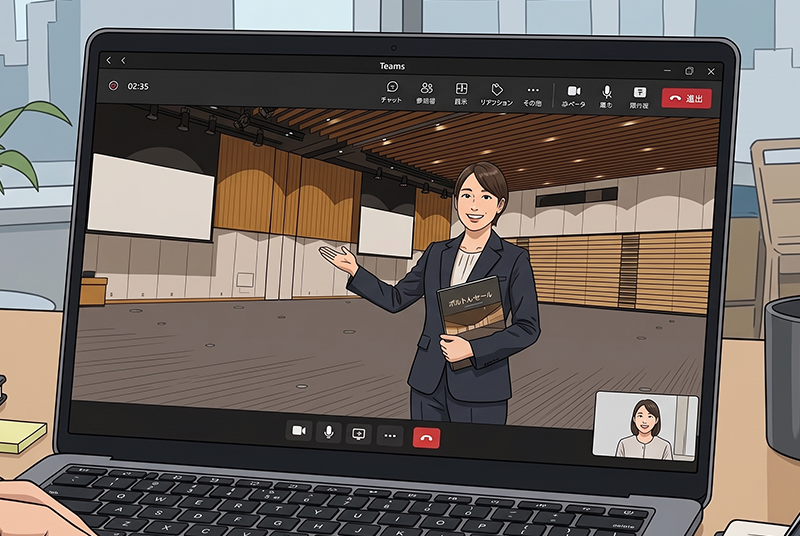Click the recording indicator icon
This screenshot has width=800, height=536.
click(113, 86)
